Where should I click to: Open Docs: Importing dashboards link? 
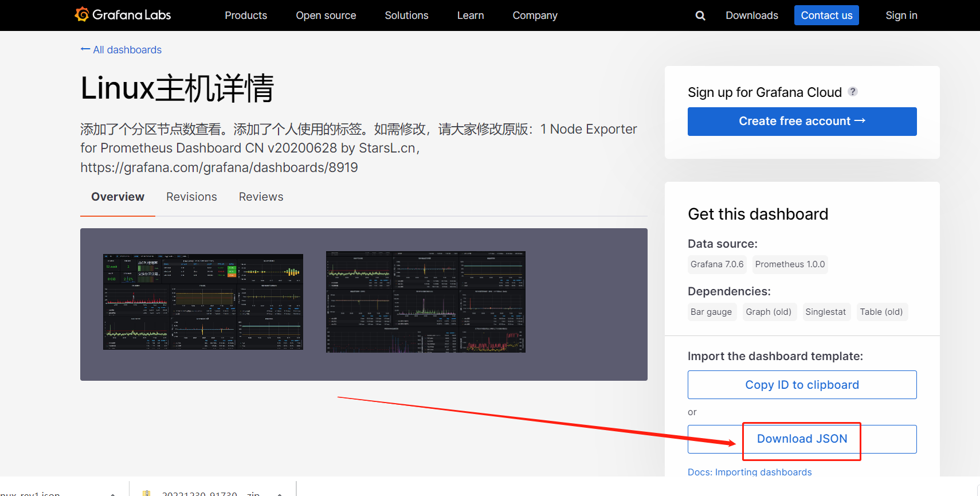click(x=750, y=472)
